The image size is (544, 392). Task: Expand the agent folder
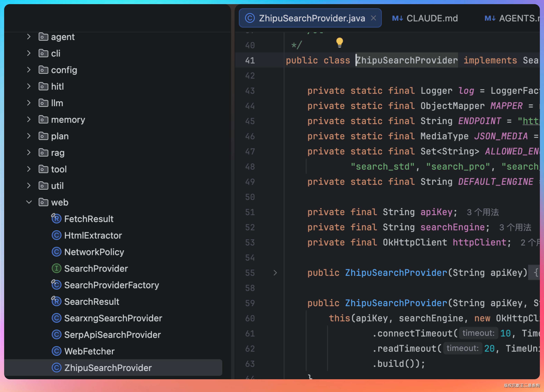click(x=29, y=37)
